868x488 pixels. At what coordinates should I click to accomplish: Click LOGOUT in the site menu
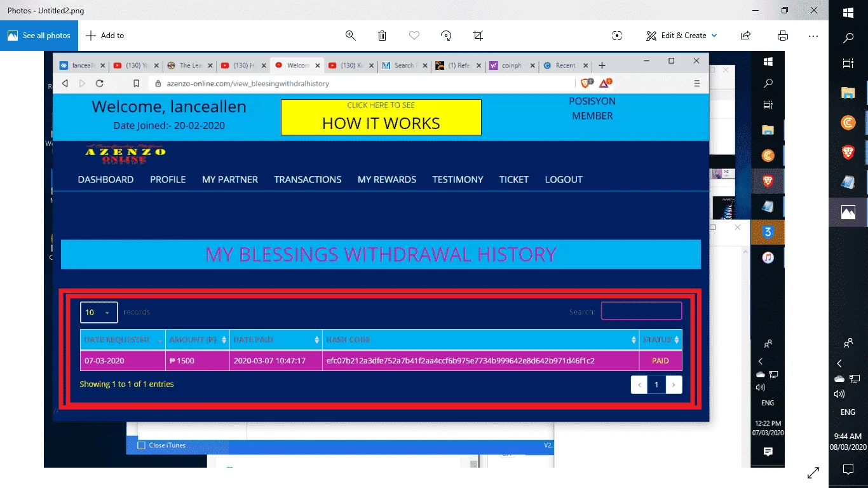pos(564,180)
